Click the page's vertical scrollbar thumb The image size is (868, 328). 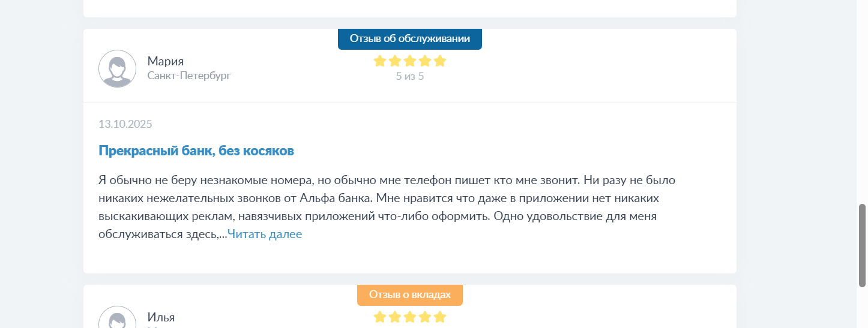pyautogui.click(x=862, y=246)
